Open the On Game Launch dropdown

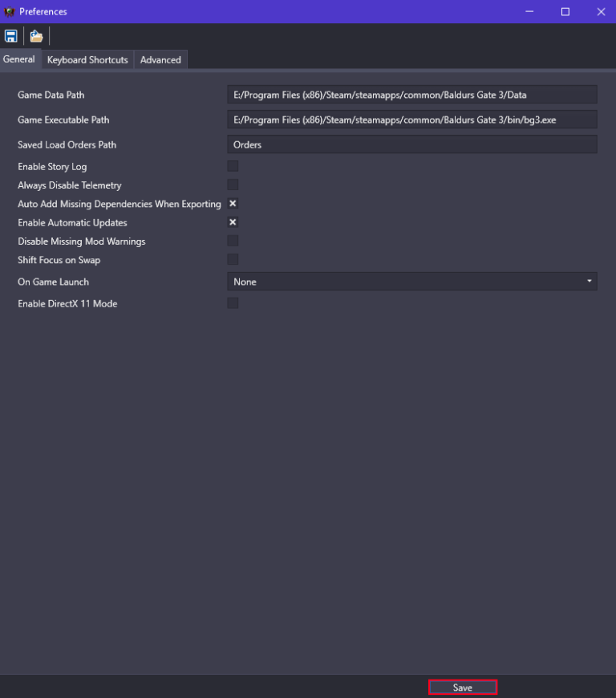[412, 282]
